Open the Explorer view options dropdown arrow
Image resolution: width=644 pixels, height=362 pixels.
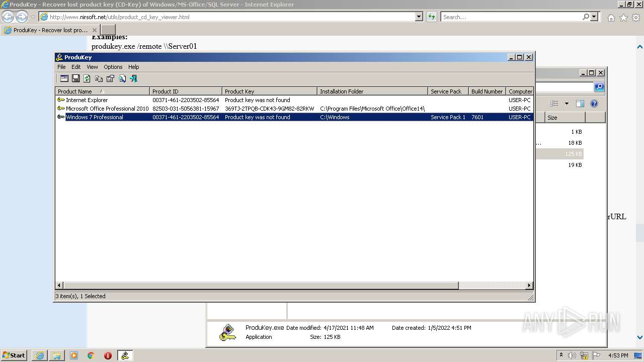pyautogui.click(x=567, y=104)
